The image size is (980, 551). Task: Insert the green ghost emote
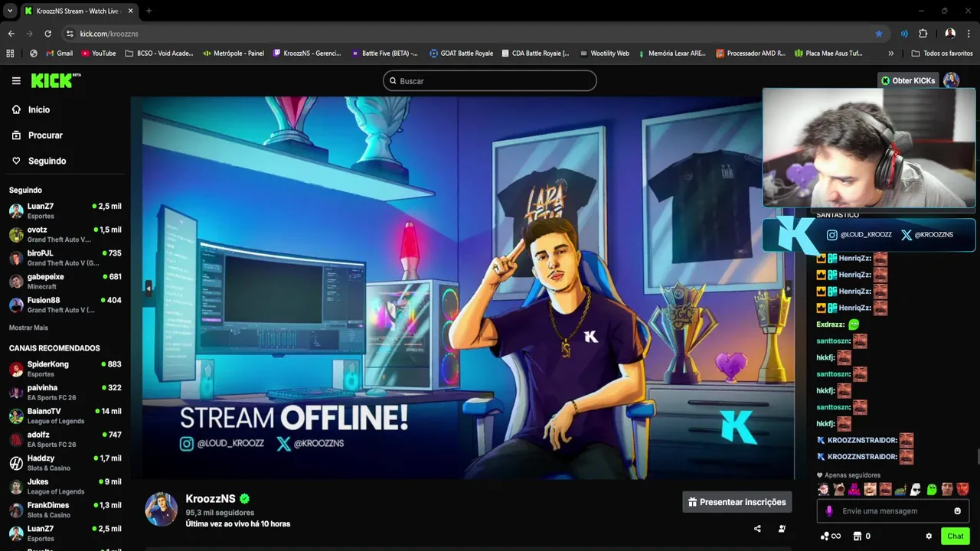tap(932, 489)
